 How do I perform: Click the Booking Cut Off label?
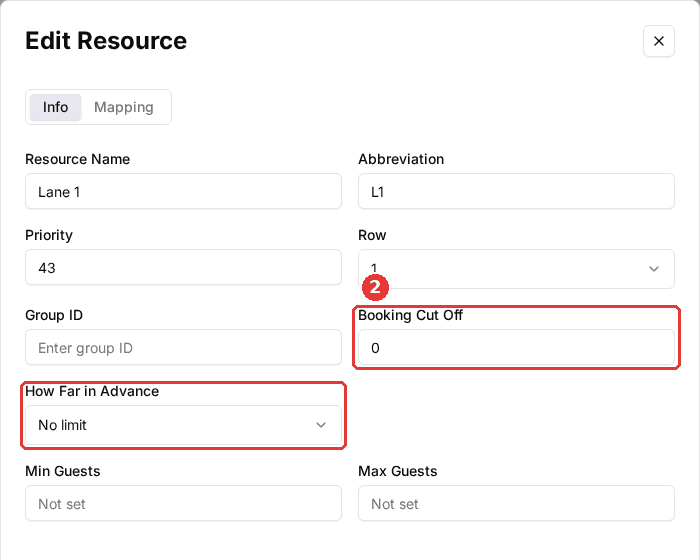tap(410, 315)
